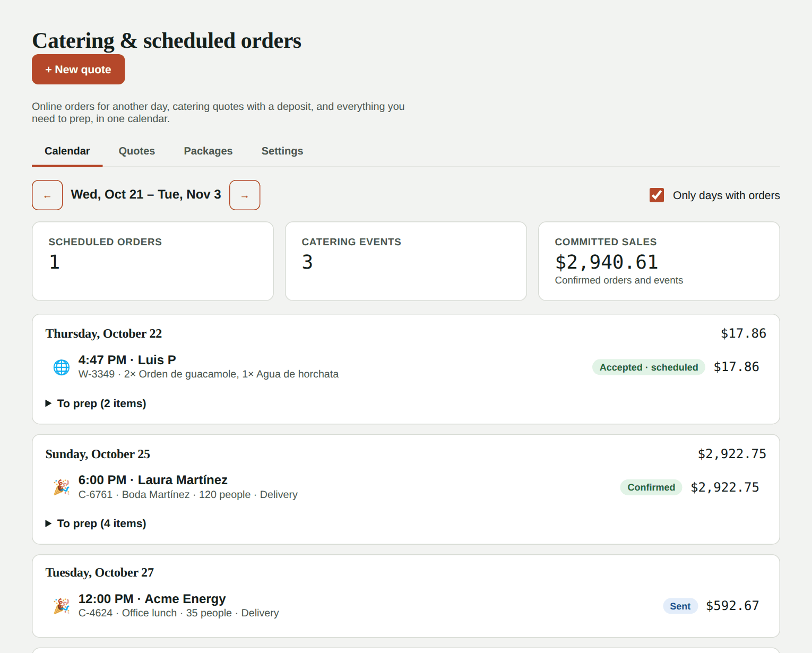Click the Sent status badge
Image resolution: width=812 pixels, height=653 pixels.
680,606
